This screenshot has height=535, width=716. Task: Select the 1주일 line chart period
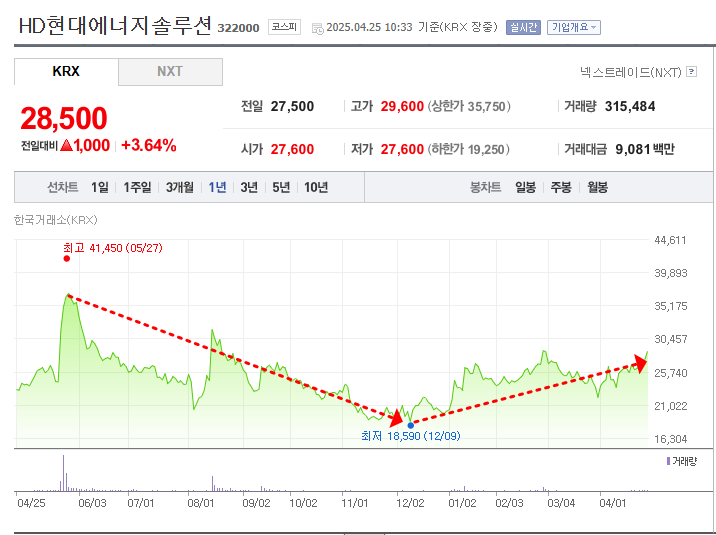[137, 187]
